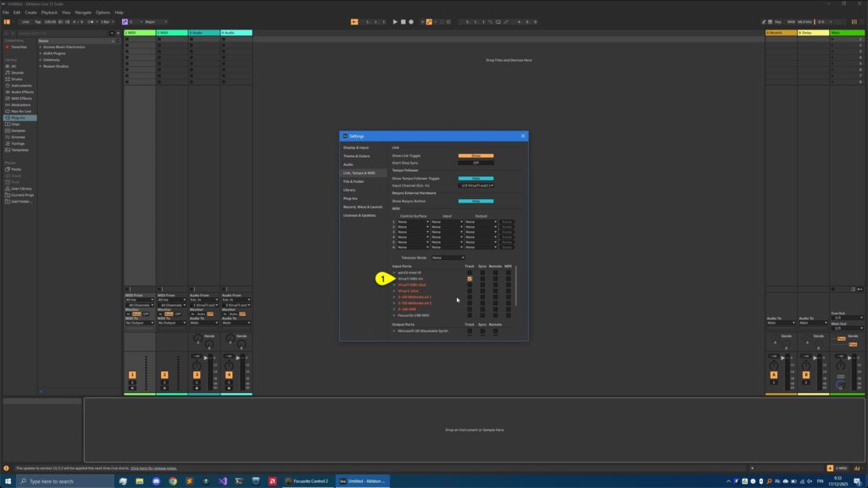Enter Key mapping mode via the Key button
Viewport: 868px width, 488px height.
[x=778, y=21]
